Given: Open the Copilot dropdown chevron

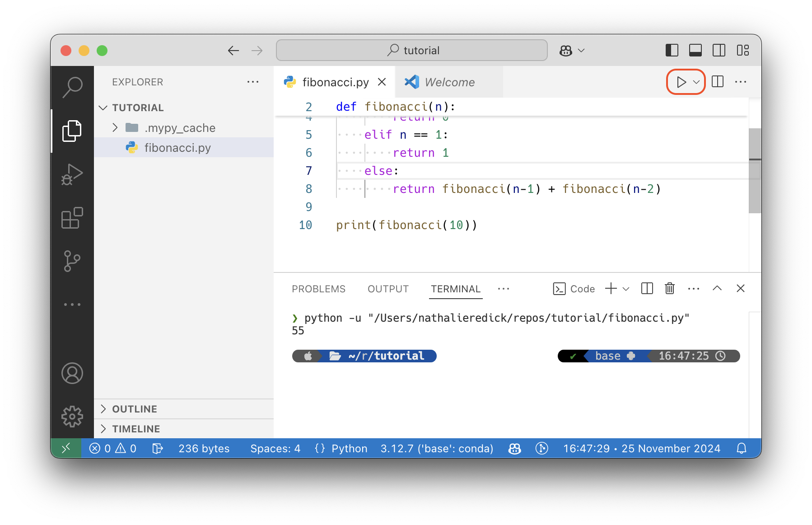Looking at the screenshot, I should tap(582, 50).
